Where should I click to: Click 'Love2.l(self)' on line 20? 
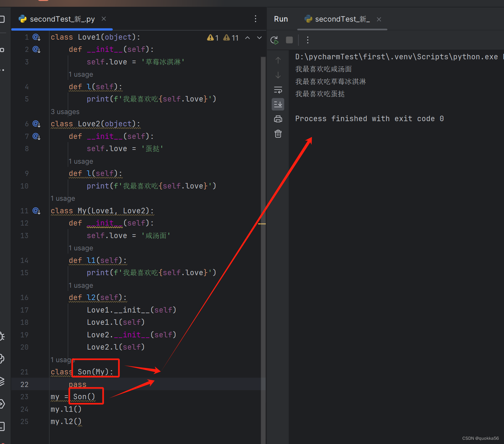(116, 347)
